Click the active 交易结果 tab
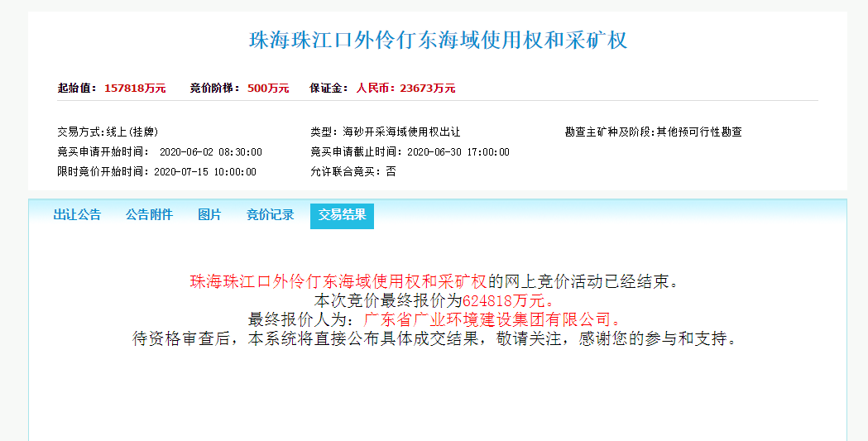Viewport: 868px width, 441px height. [x=342, y=215]
